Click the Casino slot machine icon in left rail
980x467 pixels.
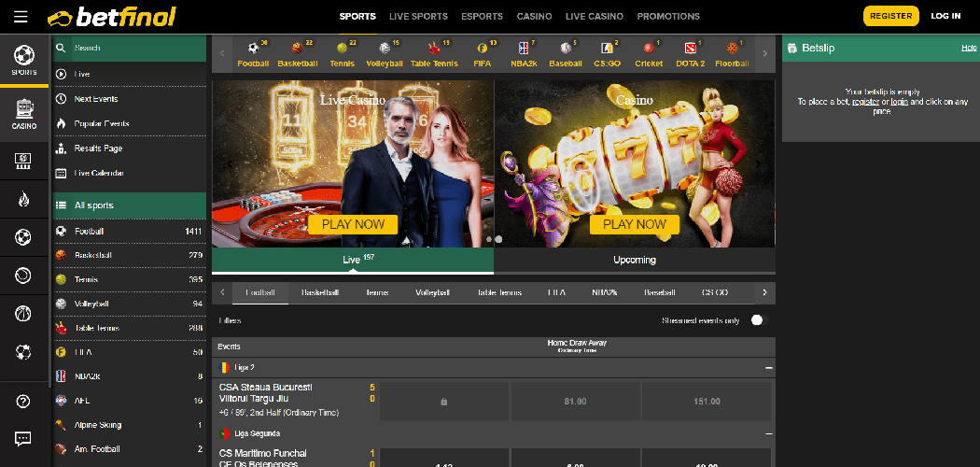click(24, 112)
